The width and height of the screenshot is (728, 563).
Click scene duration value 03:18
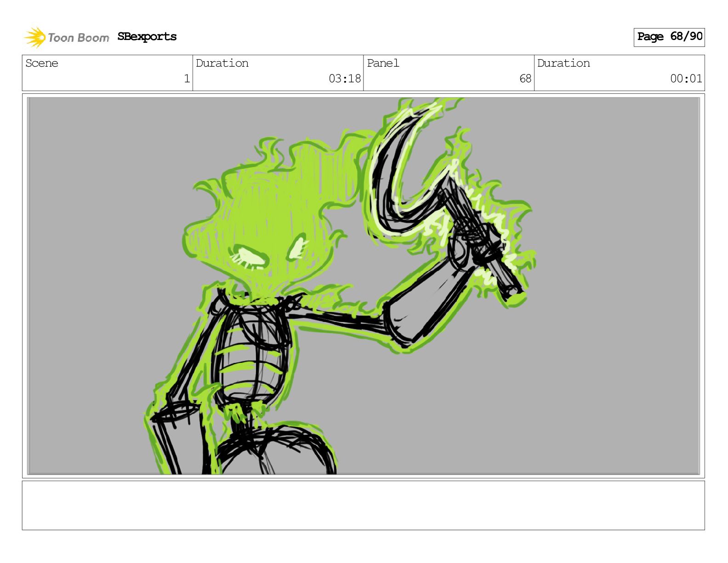tap(345, 79)
